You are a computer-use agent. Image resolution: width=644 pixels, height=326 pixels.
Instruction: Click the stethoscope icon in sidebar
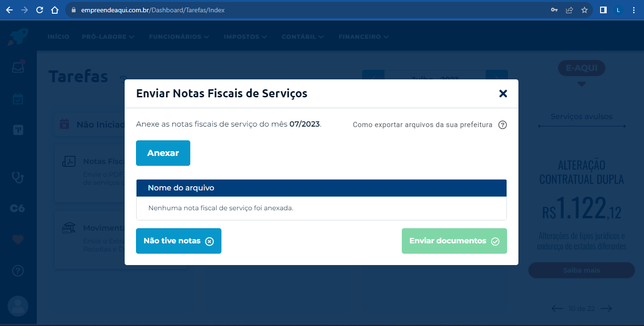click(x=18, y=177)
